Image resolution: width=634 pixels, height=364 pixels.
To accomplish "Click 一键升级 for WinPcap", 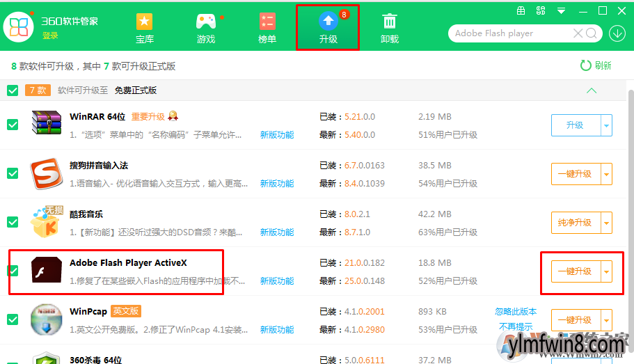I will click(576, 320).
